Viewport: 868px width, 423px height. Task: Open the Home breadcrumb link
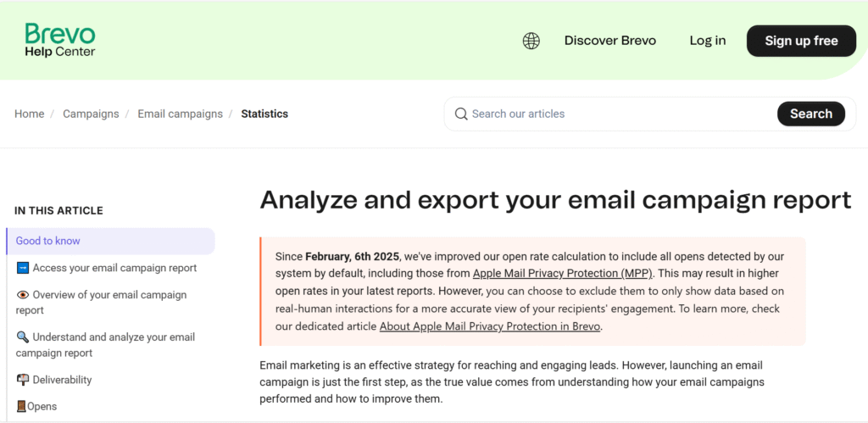pyautogui.click(x=30, y=114)
